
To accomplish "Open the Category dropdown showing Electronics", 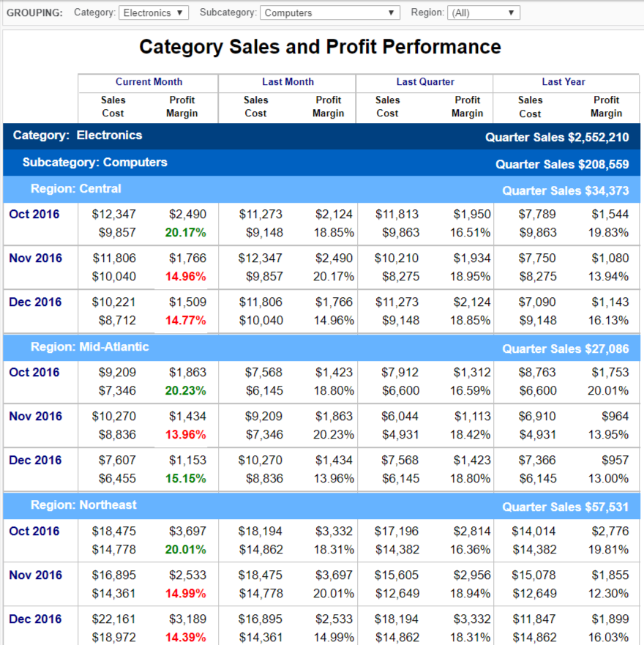I will tap(154, 12).
